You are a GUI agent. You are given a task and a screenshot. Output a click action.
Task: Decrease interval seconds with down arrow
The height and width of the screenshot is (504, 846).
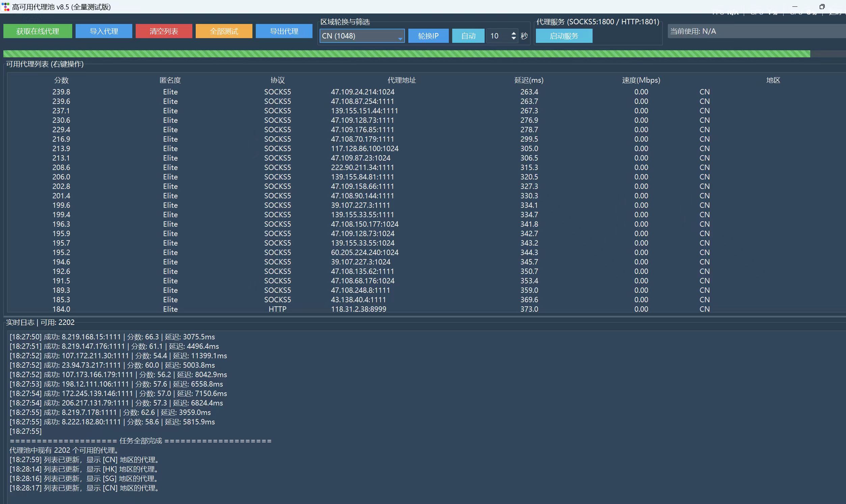coord(514,38)
